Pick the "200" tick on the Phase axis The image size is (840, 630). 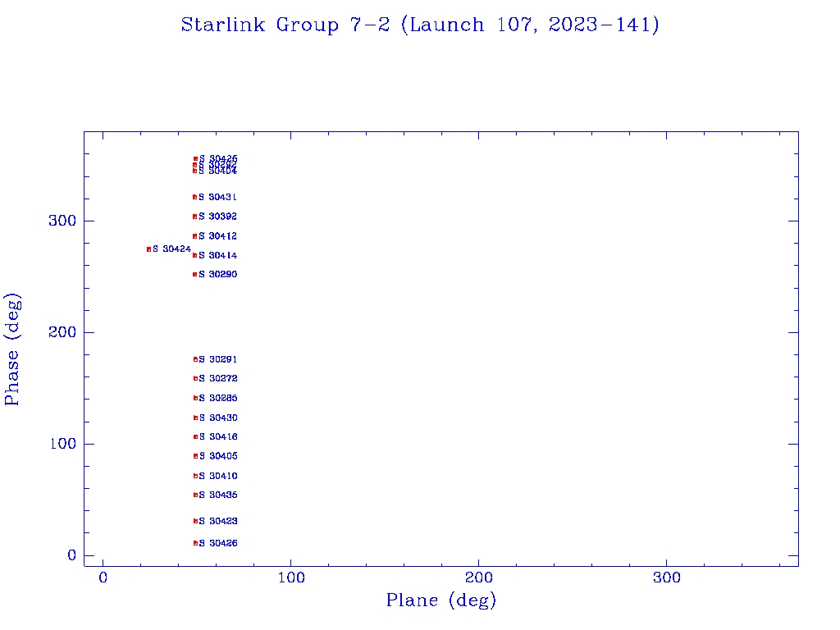click(x=62, y=332)
